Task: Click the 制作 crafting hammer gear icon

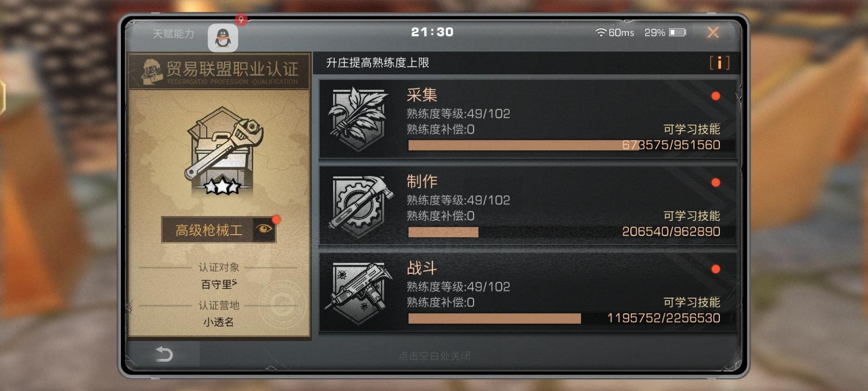Action: point(359,205)
